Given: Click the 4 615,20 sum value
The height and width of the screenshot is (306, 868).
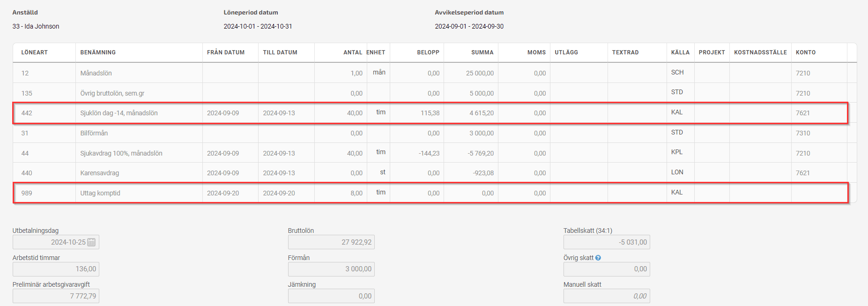Looking at the screenshot, I should pos(482,113).
